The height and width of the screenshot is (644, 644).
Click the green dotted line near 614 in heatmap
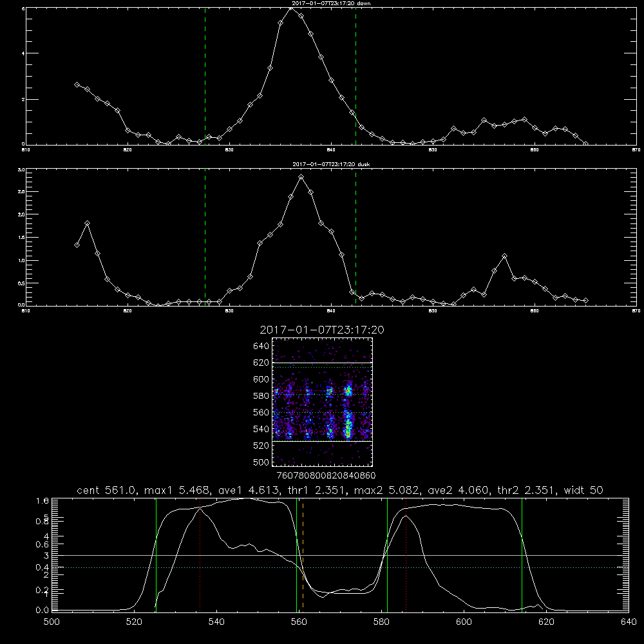323,368
